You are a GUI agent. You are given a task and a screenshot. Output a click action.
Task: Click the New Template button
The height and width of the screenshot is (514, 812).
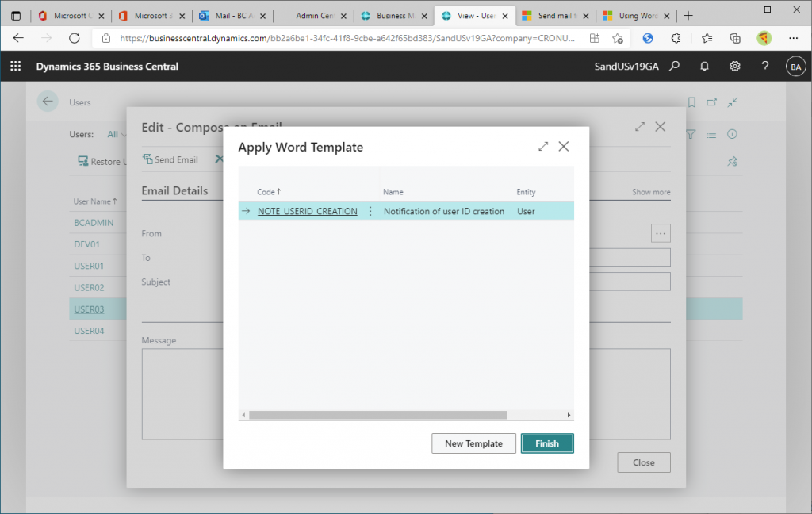[x=473, y=443]
